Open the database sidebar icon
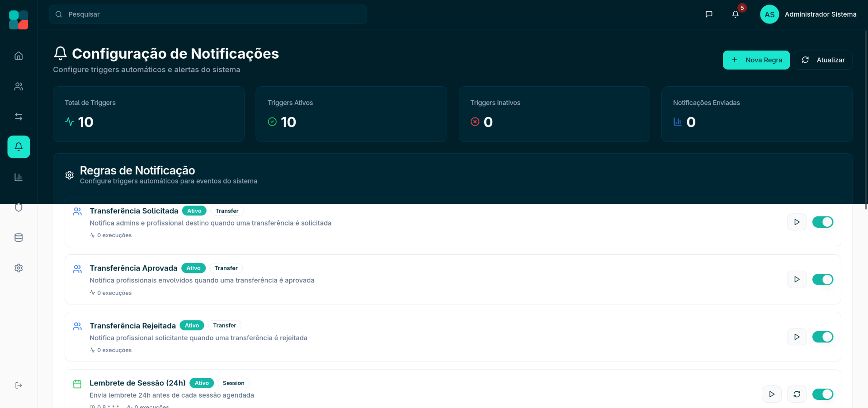868x408 pixels. pyautogui.click(x=19, y=238)
